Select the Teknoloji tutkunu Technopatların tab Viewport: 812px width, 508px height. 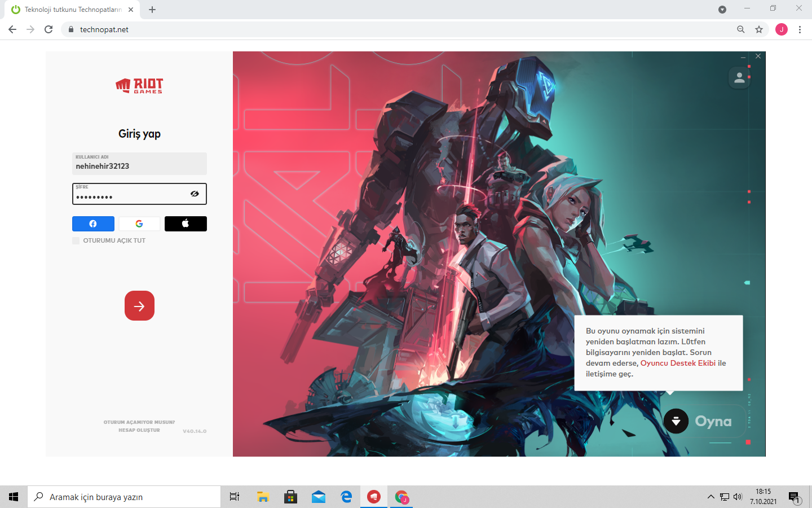[73, 10]
